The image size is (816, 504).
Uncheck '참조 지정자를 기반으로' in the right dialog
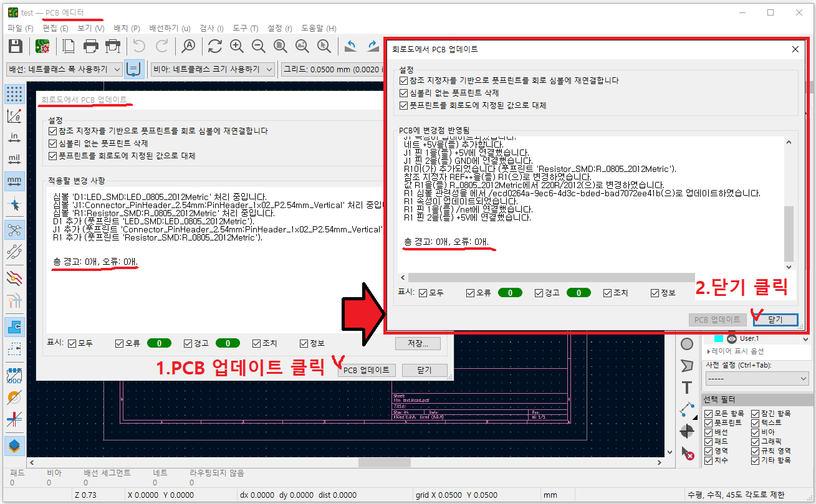pos(405,80)
